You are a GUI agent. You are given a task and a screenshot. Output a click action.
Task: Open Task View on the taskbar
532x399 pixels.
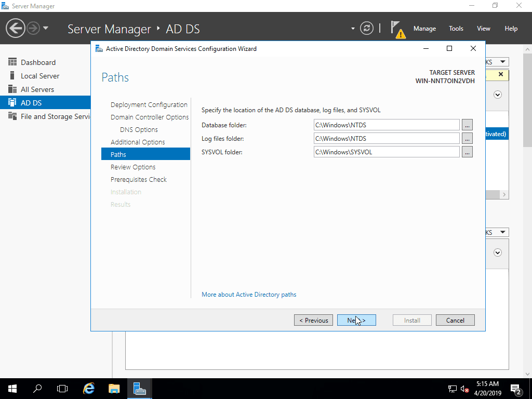pyautogui.click(x=62, y=389)
